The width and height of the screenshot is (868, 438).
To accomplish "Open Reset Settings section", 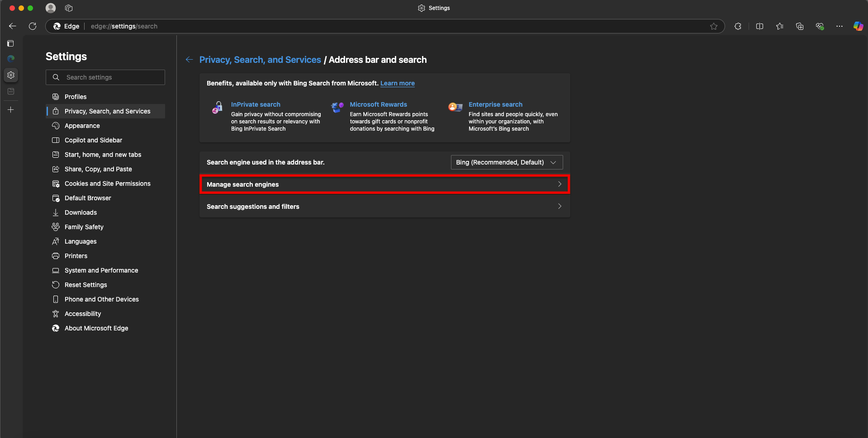I will pos(105,285).
